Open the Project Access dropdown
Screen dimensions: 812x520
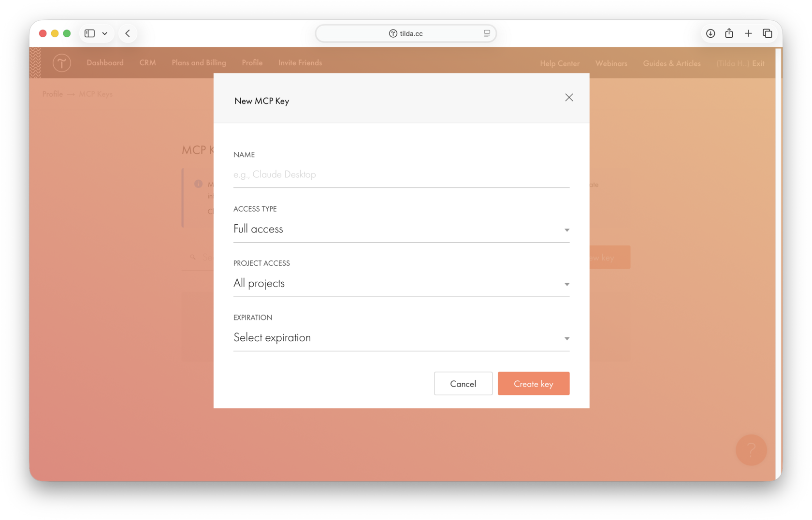click(x=401, y=284)
